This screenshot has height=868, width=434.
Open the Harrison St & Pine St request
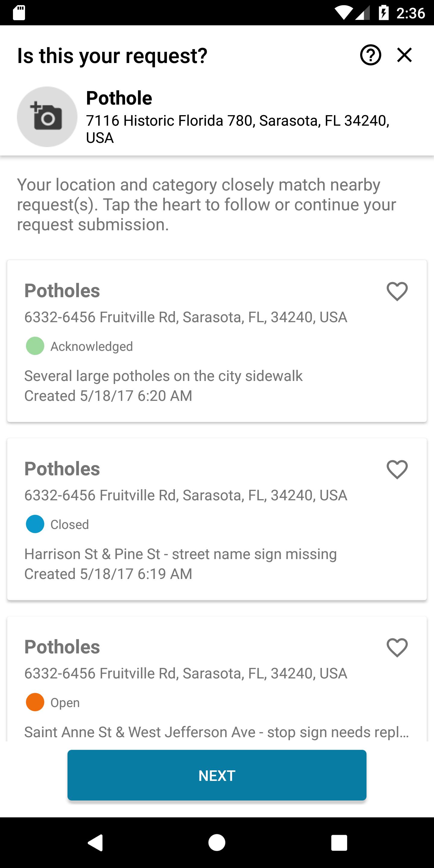pyautogui.click(x=217, y=519)
